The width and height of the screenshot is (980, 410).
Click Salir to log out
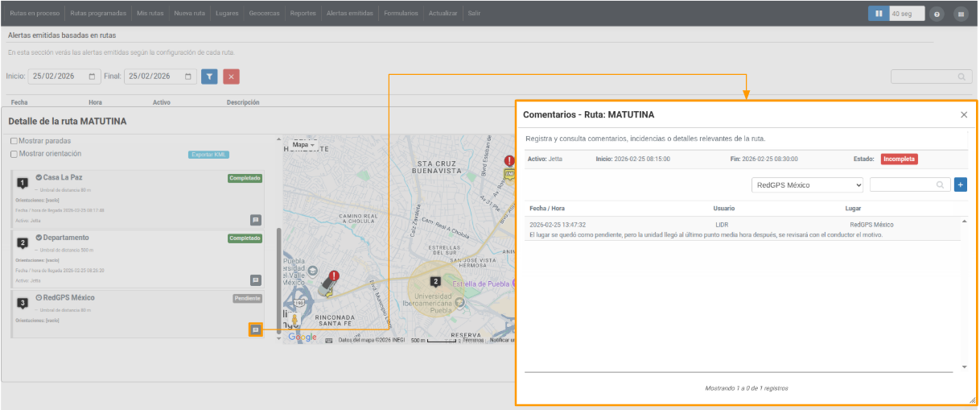[474, 14]
